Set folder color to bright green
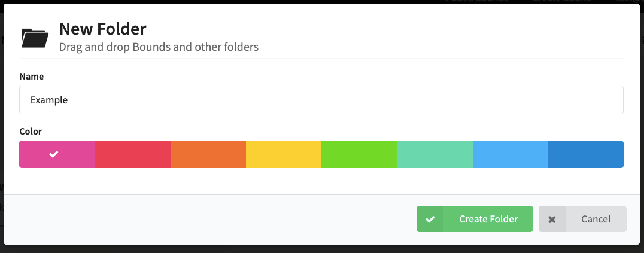The height and width of the screenshot is (253, 644). tap(359, 154)
